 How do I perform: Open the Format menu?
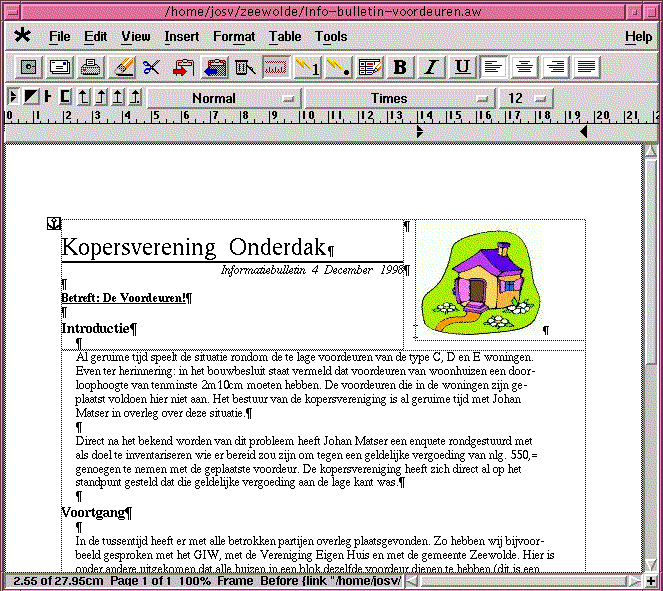pyautogui.click(x=234, y=36)
